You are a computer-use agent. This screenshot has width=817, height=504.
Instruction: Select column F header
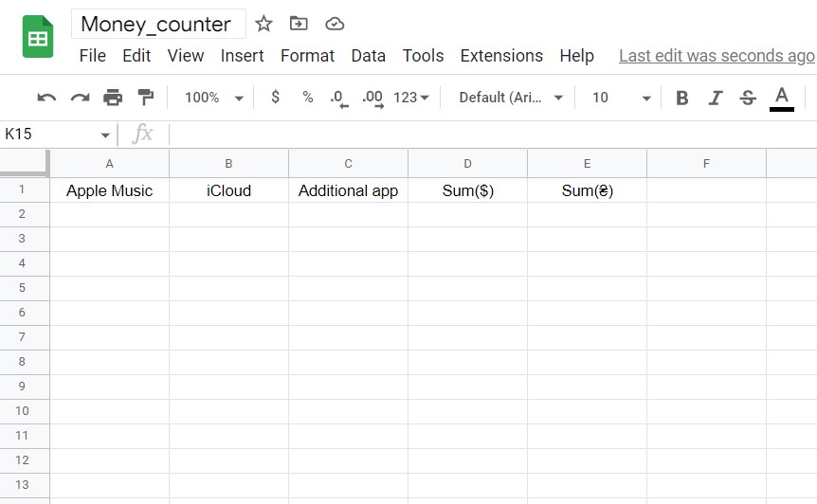click(x=706, y=164)
